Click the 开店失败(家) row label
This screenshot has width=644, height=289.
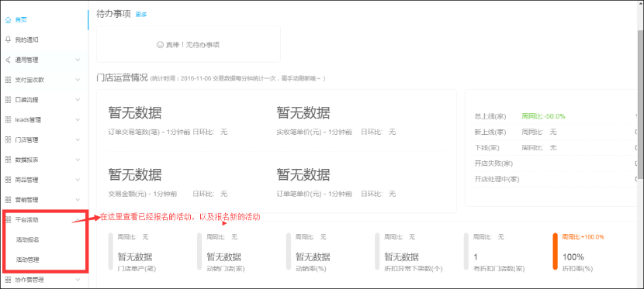tap(493, 163)
